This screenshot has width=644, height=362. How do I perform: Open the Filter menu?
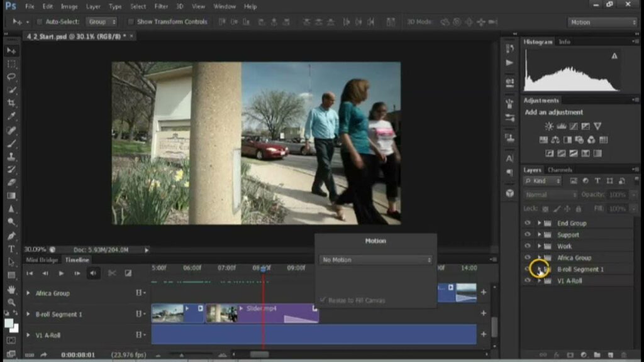161,6
